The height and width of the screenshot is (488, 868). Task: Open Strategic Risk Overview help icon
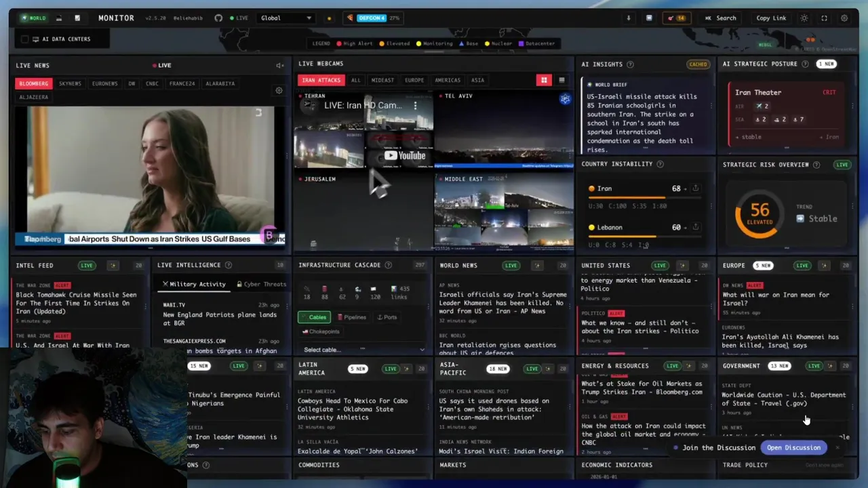click(x=816, y=165)
